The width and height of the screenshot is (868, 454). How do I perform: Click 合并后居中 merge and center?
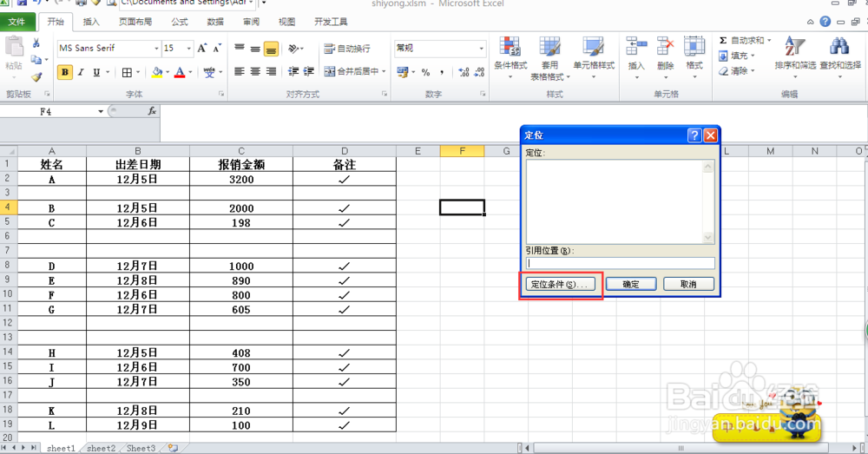coord(352,71)
